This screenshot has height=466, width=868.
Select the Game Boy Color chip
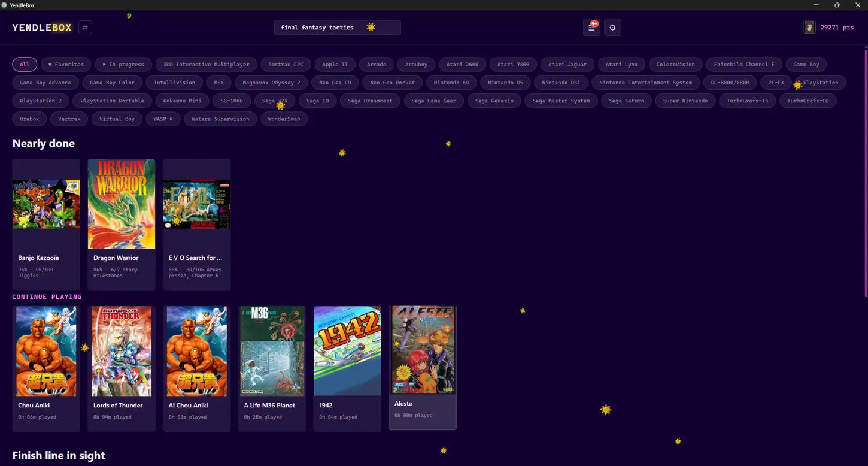(x=113, y=83)
